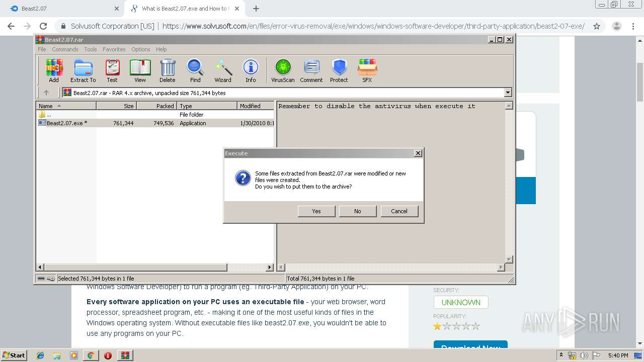Click the Find magnifier icon

195,70
